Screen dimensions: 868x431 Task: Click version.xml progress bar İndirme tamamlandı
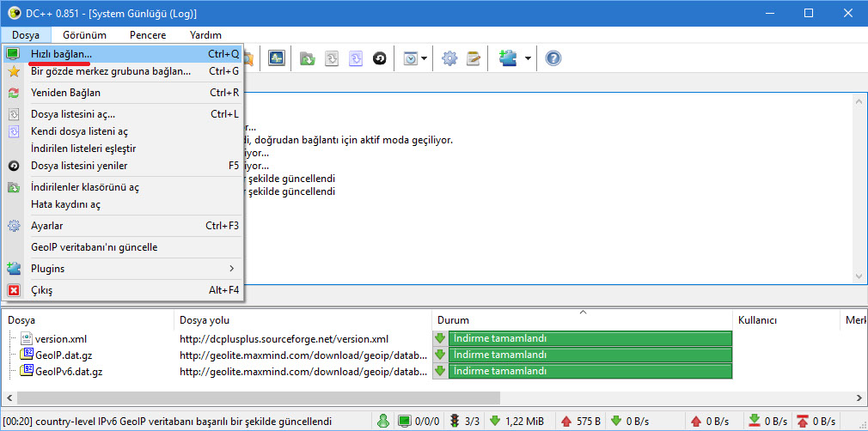tap(590, 338)
